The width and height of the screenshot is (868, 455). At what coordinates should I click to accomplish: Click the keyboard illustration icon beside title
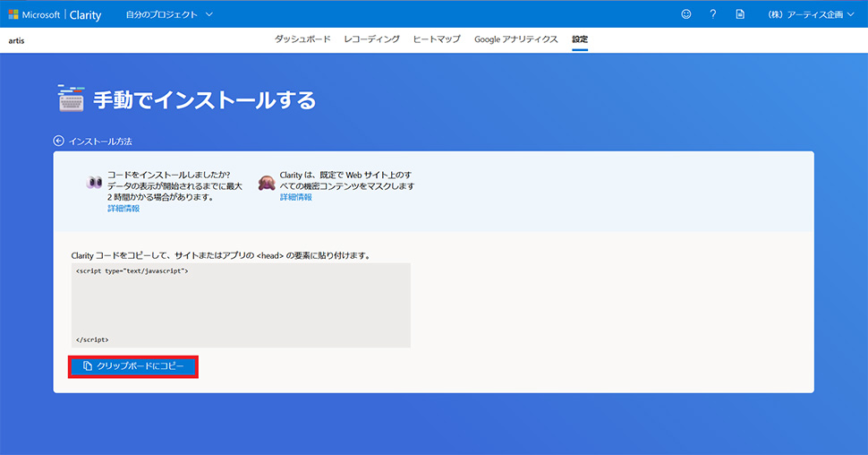72,99
